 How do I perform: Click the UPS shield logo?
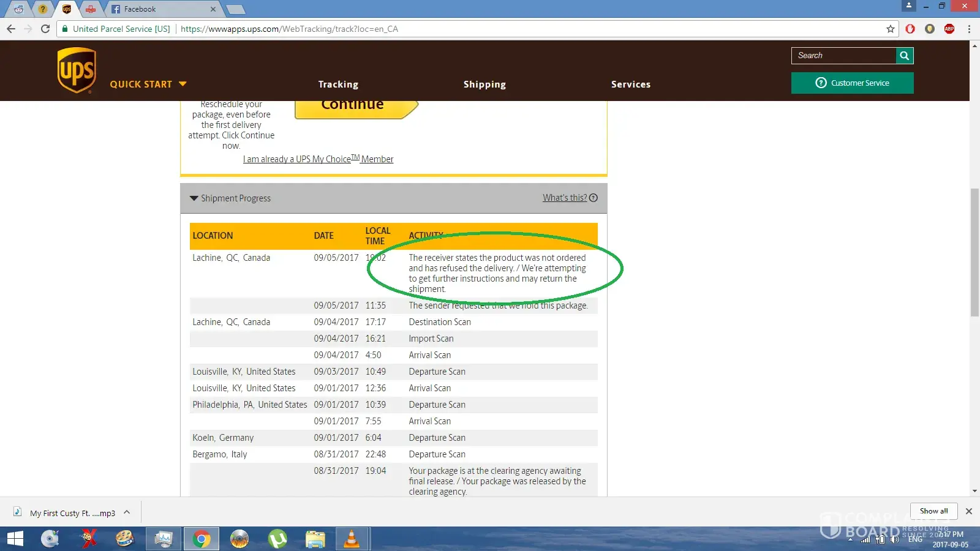click(x=77, y=70)
